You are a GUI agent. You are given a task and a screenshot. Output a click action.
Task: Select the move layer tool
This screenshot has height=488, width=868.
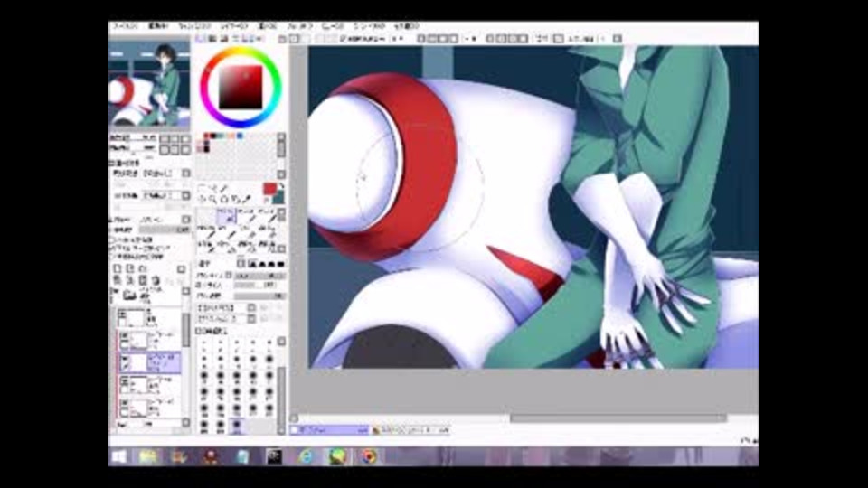203,199
